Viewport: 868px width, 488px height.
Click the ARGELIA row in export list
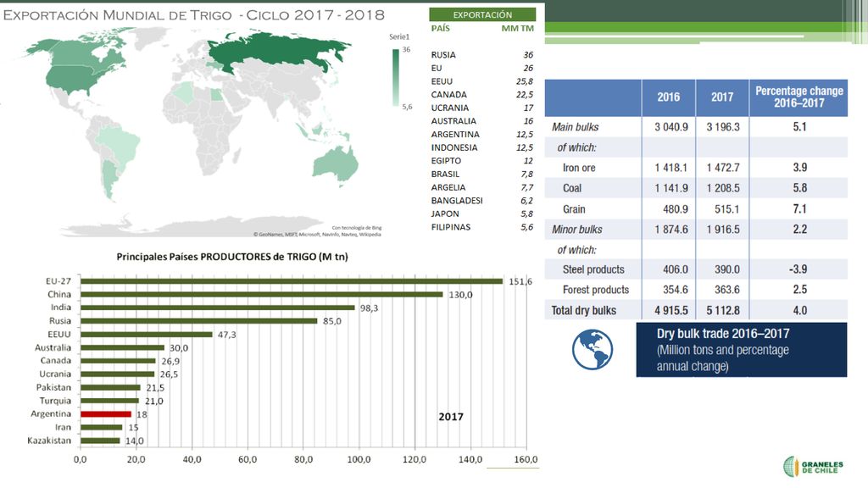tap(482, 187)
